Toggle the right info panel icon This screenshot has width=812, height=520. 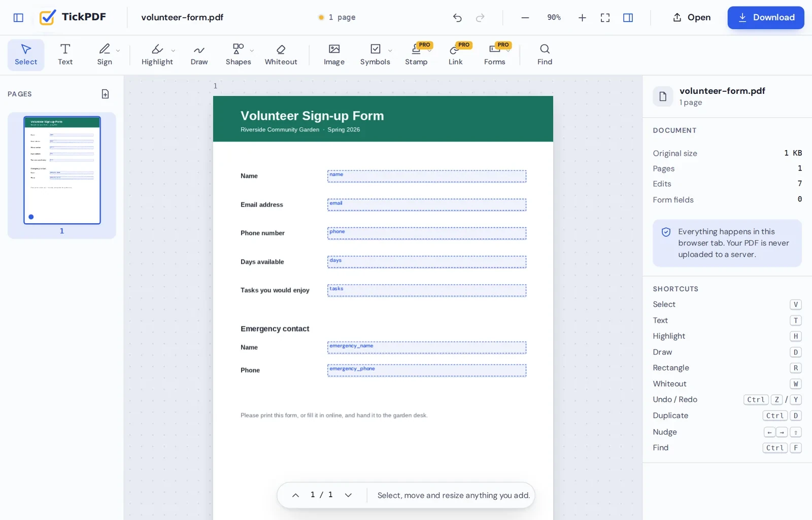pyautogui.click(x=628, y=18)
